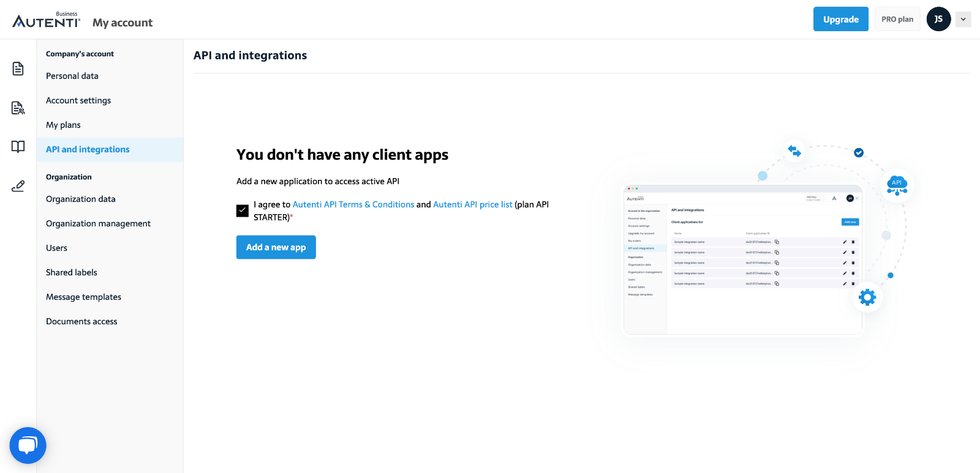
Task: Click the 'My account' header text
Action: coord(123,23)
